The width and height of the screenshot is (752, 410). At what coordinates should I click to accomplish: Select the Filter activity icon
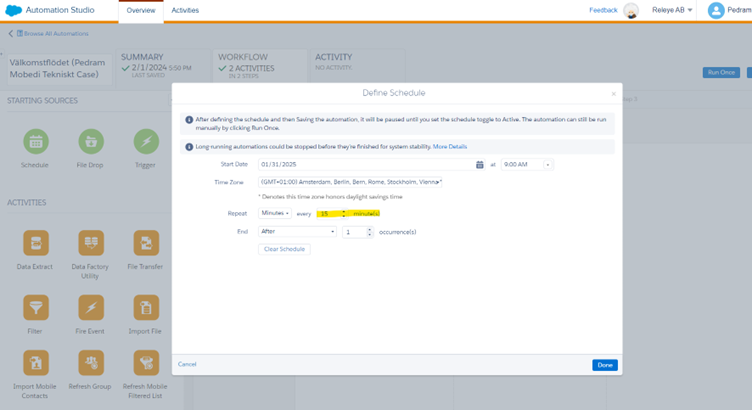pos(35,306)
